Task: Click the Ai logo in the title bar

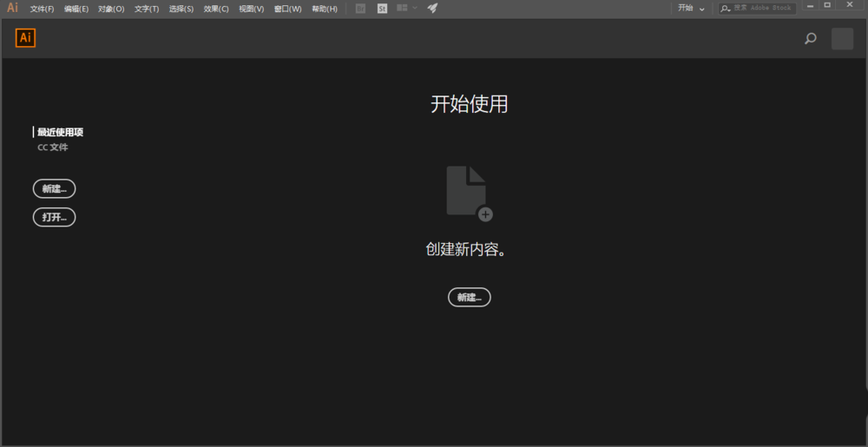Action: pyautogui.click(x=12, y=8)
